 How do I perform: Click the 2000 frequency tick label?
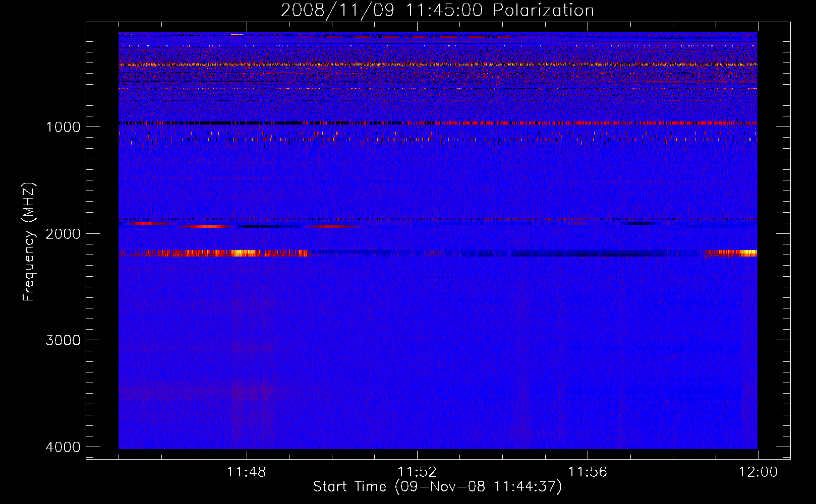point(63,233)
